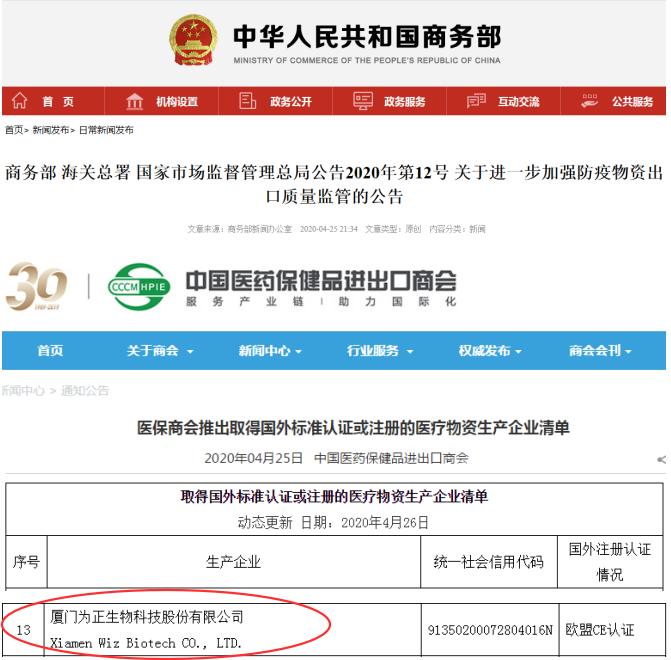Click table title 取得国外标准认证或注册的医疗物资生产企业清单
671x660 pixels.
(x=334, y=496)
